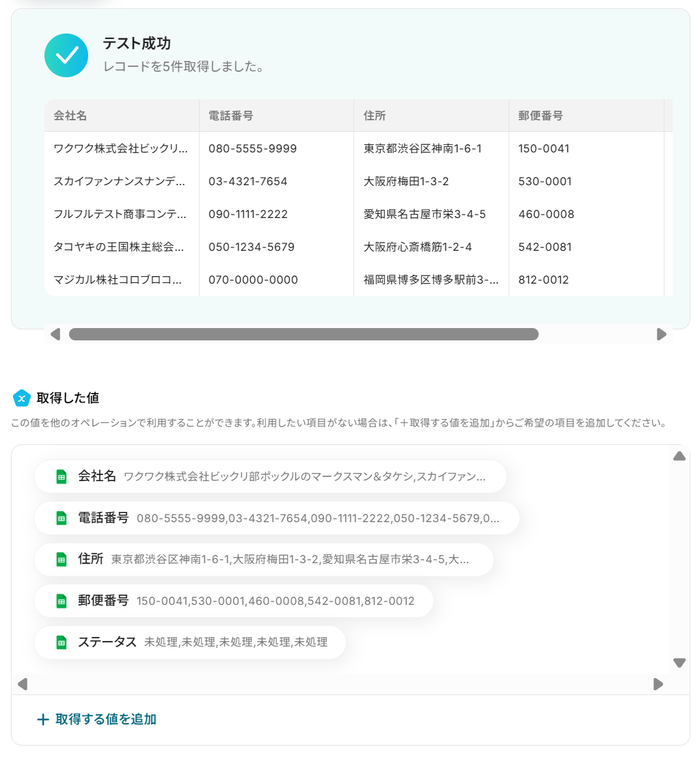700x760 pixels.
Task: Click postal code 460-0008 cell
Action: pyautogui.click(x=586, y=214)
